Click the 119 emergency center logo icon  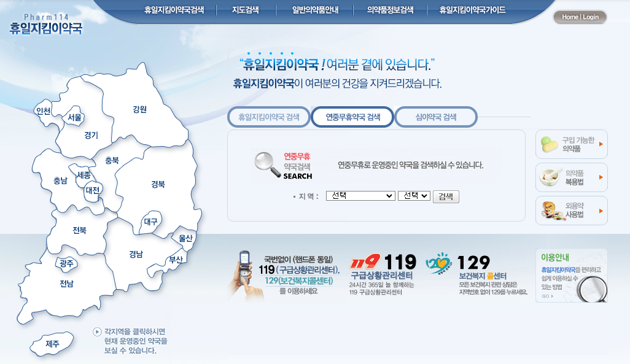point(364,260)
